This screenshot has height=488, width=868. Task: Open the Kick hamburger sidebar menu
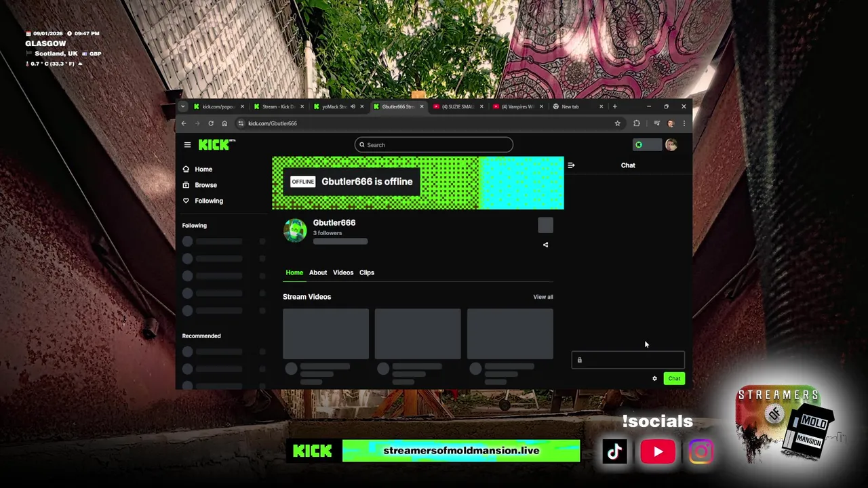coord(187,144)
